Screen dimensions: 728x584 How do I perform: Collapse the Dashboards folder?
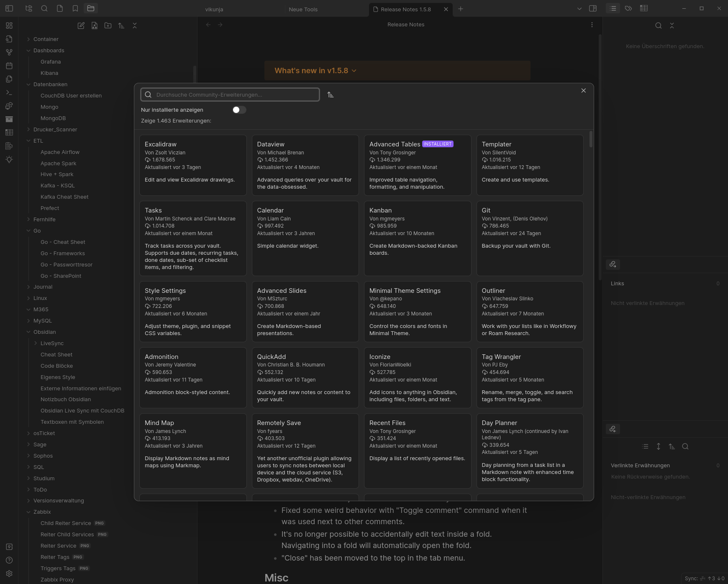pos(28,51)
